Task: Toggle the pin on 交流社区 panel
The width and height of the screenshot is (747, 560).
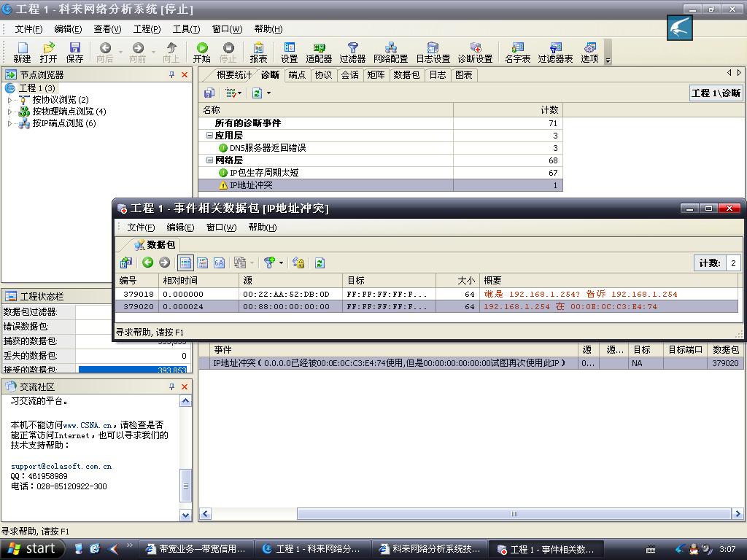Action: click(172, 386)
